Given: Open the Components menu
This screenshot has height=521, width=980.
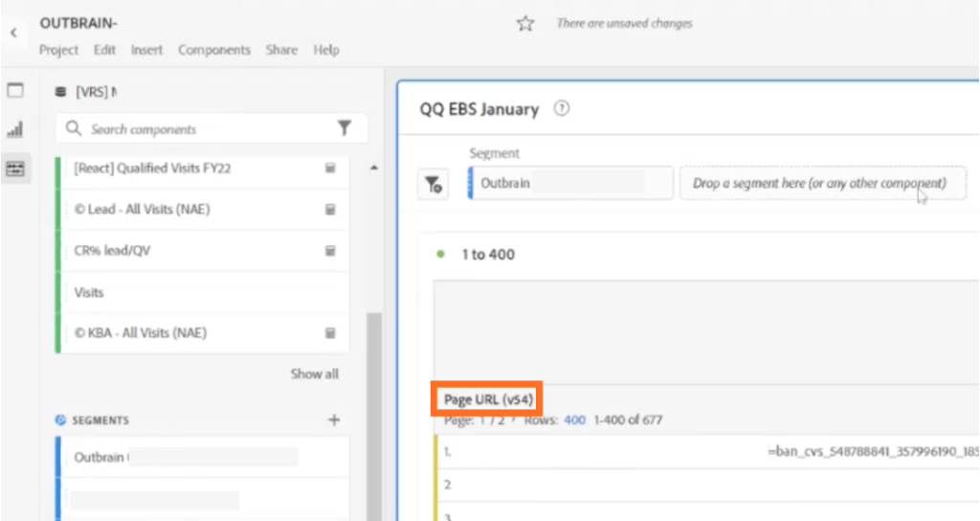Looking at the screenshot, I should [x=213, y=50].
